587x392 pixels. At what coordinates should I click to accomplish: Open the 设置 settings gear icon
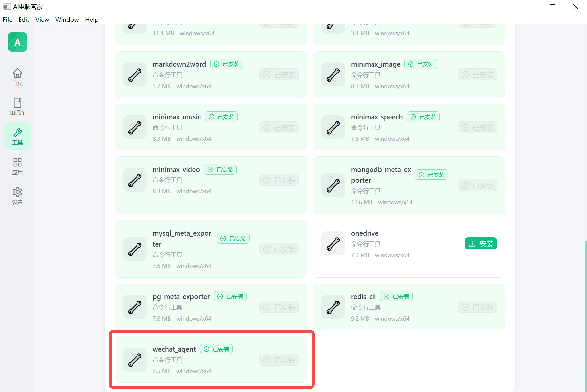(18, 196)
